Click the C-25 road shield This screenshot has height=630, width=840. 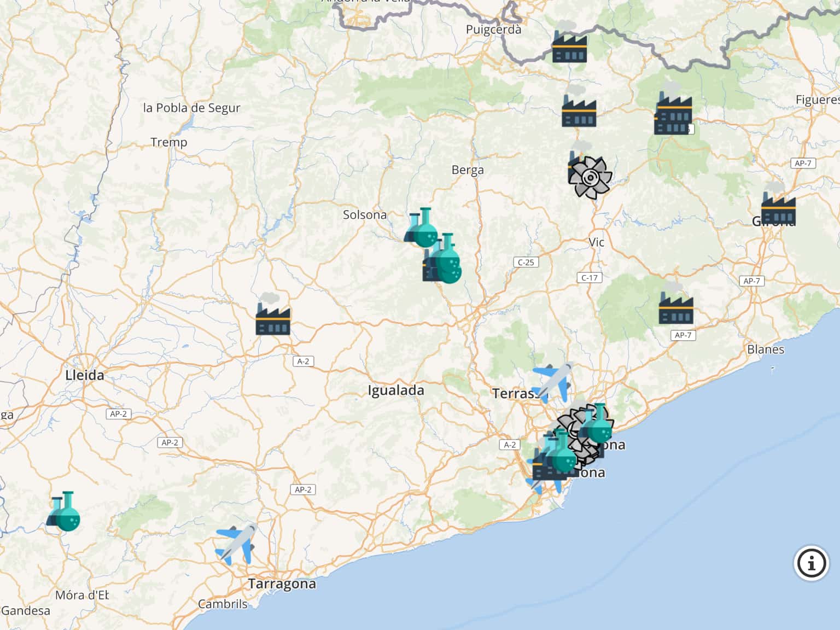[x=526, y=262]
